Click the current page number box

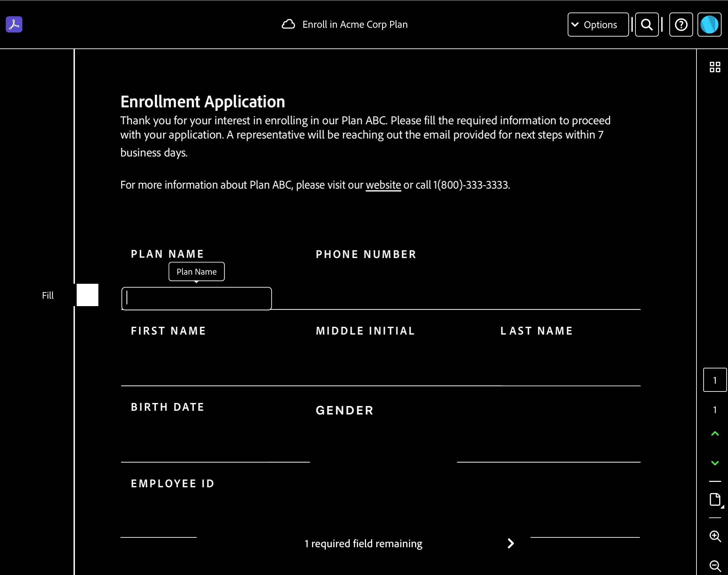(715, 380)
